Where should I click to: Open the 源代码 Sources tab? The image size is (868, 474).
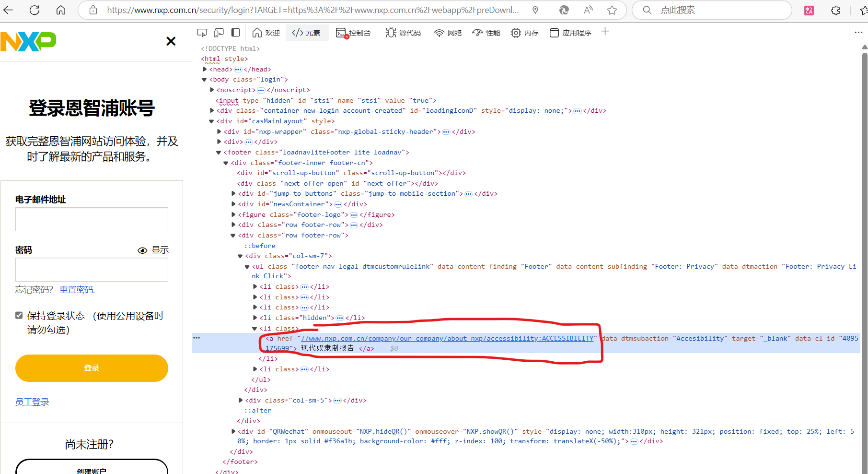(x=403, y=33)
